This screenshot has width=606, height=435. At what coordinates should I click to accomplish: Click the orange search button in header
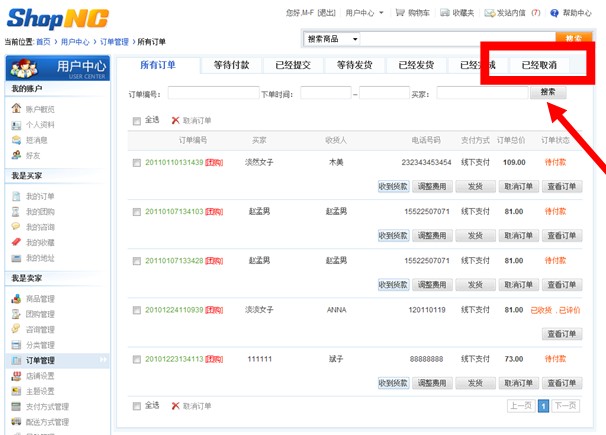coord(574,38)
